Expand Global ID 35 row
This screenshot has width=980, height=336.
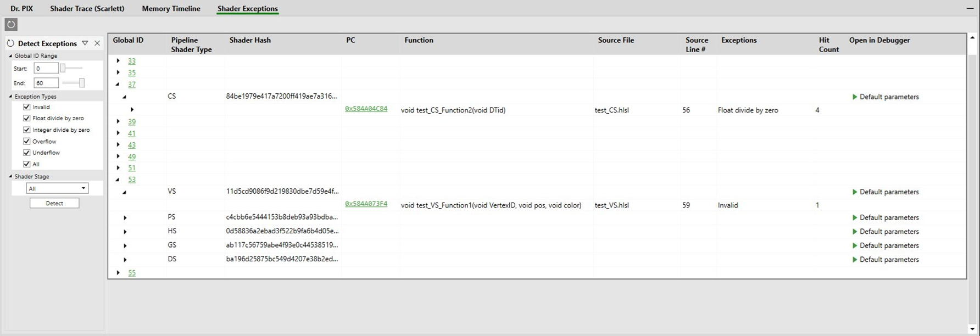coord(118,72)
